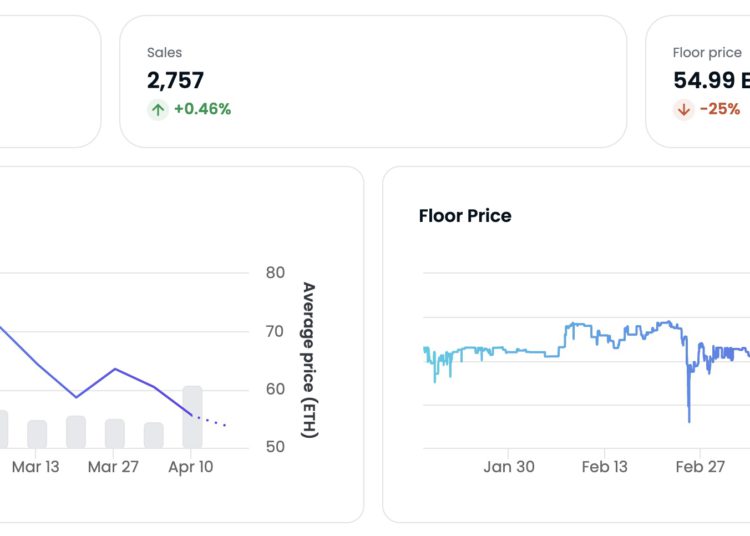Click the 80 tick on the price axis
Image resolution: width=750 pixels, height=536 pixels.
click(275, 273)
